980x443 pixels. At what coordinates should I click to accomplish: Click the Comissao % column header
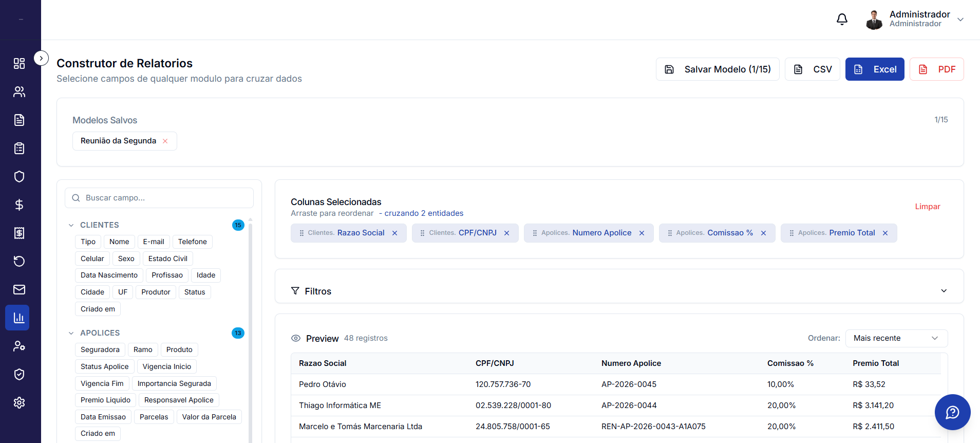[790, 363]
